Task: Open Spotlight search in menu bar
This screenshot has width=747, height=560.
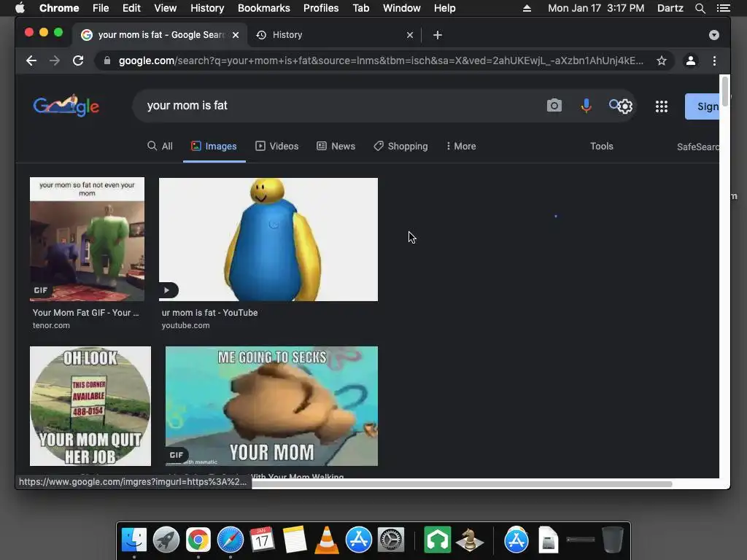Action: [700, 8]
